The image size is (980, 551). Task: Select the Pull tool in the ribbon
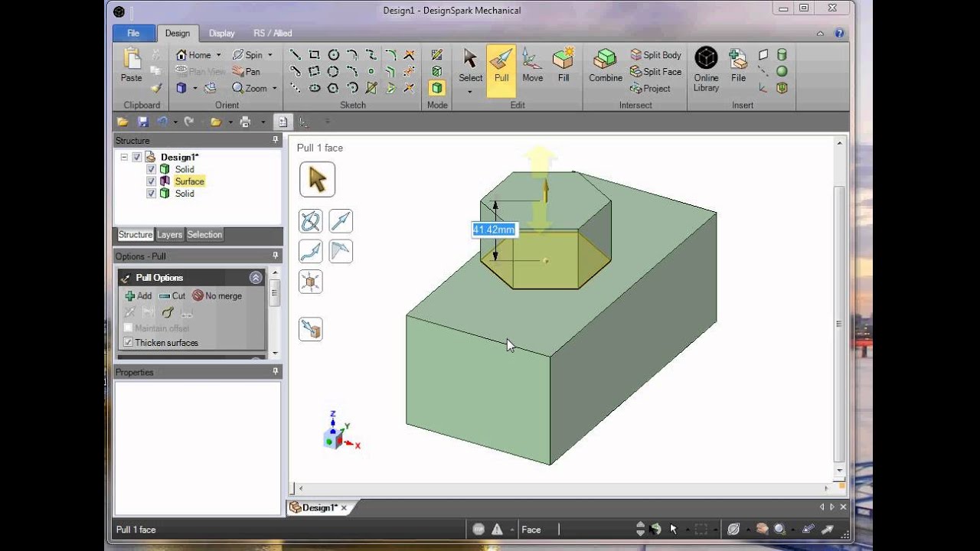[501, 70]
